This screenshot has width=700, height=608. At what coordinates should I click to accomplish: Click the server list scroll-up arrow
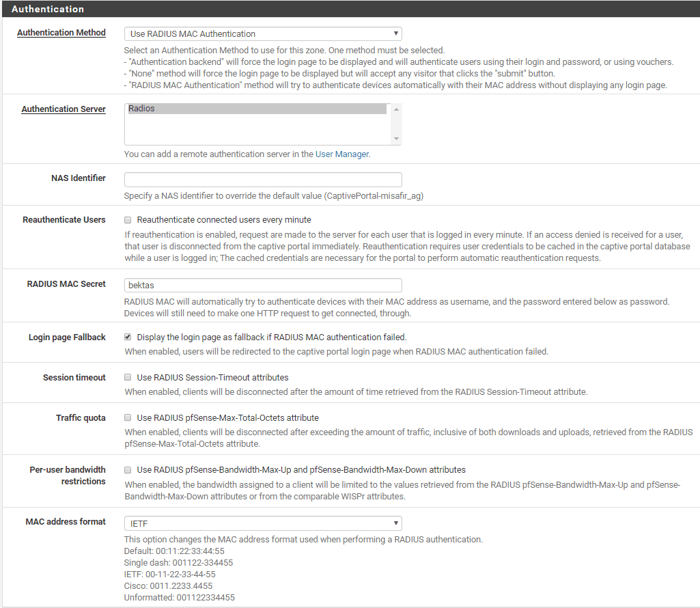point(396,109)
